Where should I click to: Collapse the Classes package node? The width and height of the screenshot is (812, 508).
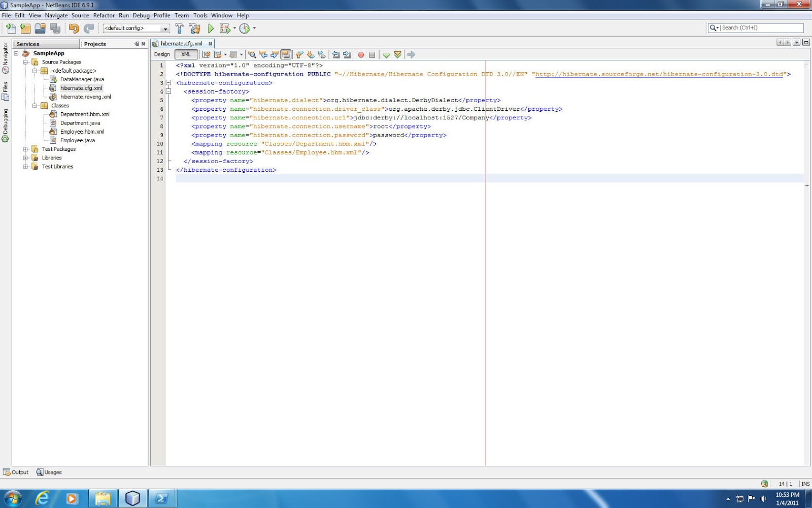pos(35,106)
